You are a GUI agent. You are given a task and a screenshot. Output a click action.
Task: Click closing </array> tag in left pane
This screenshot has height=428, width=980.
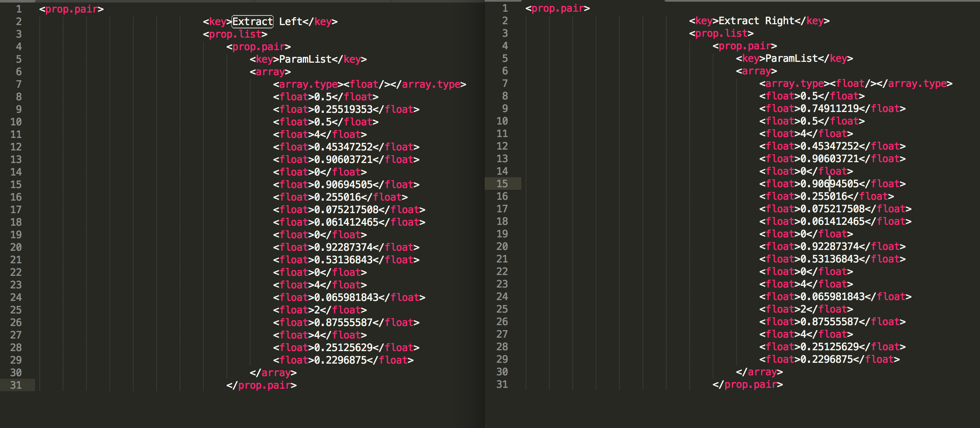(x=273, y=372)
